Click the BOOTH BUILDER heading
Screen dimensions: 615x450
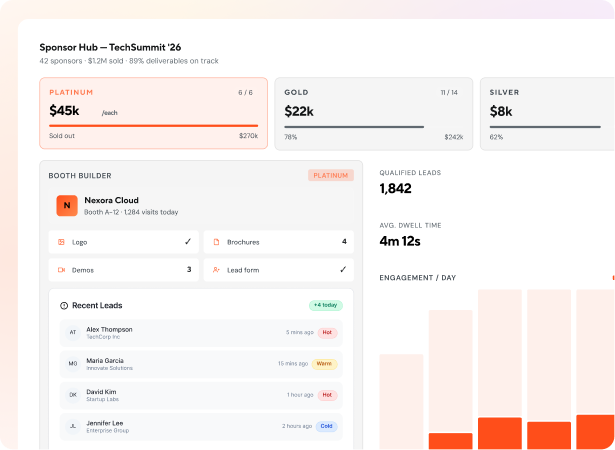click(x=80, y=176)
